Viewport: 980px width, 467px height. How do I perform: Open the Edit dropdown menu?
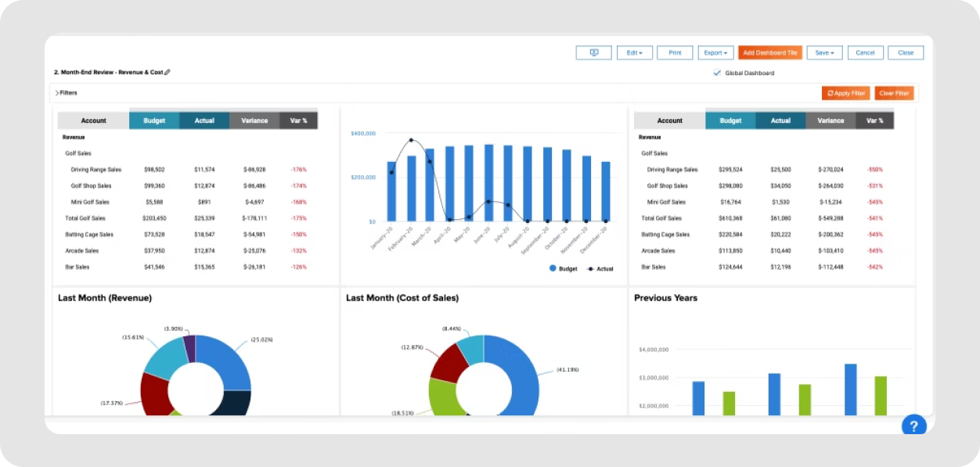point(634,52)
